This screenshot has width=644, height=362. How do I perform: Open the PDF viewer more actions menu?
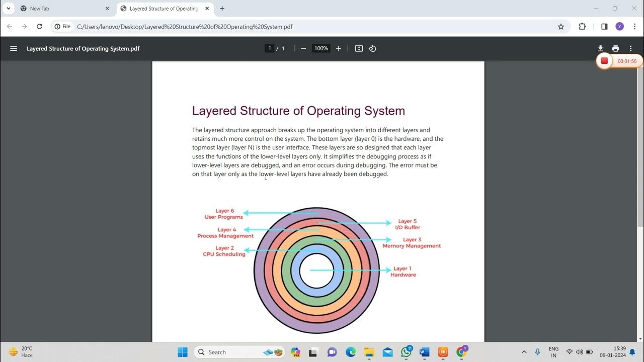click(630, 48)
